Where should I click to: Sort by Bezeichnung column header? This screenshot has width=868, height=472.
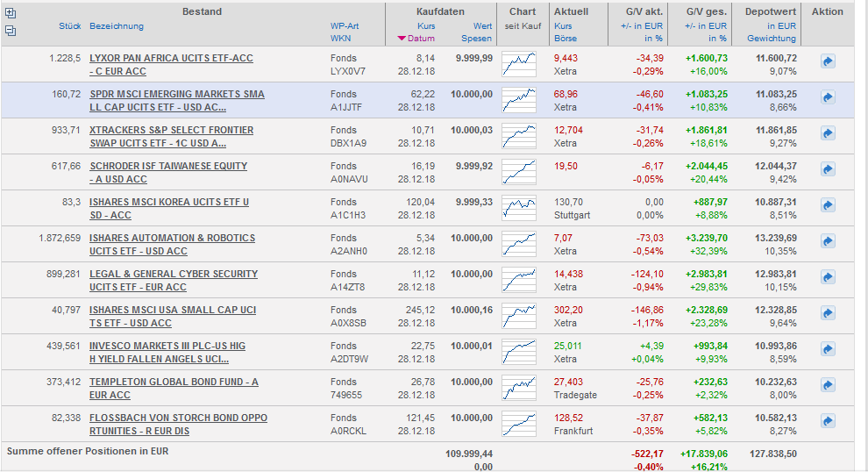pos(117,26)
